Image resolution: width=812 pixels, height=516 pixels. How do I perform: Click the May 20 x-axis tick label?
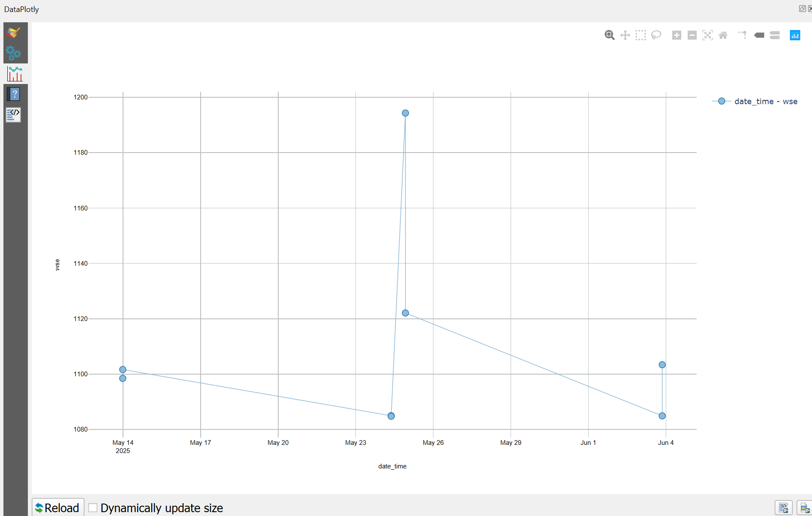[278, 443]
